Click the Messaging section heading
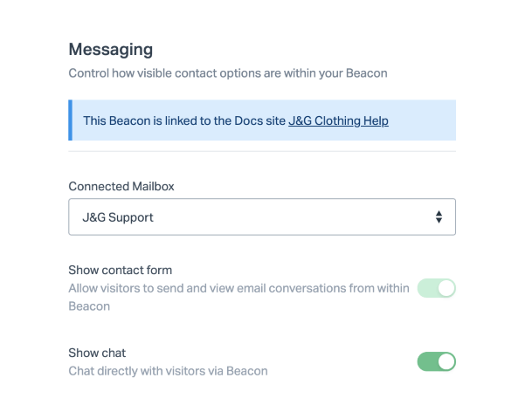The width and height of the screenshot is (532, 419). [x=110, y=49]
